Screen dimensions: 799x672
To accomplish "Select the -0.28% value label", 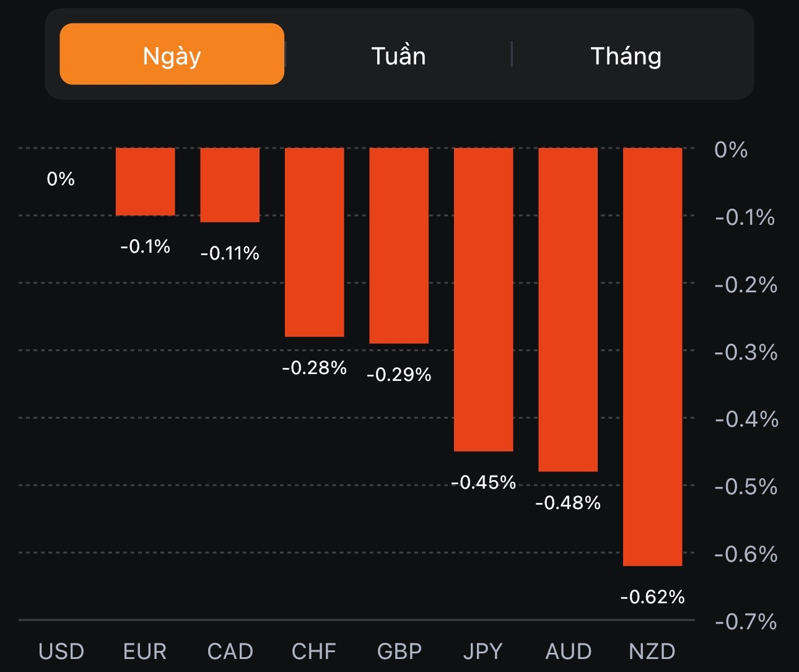I will 314,368.
